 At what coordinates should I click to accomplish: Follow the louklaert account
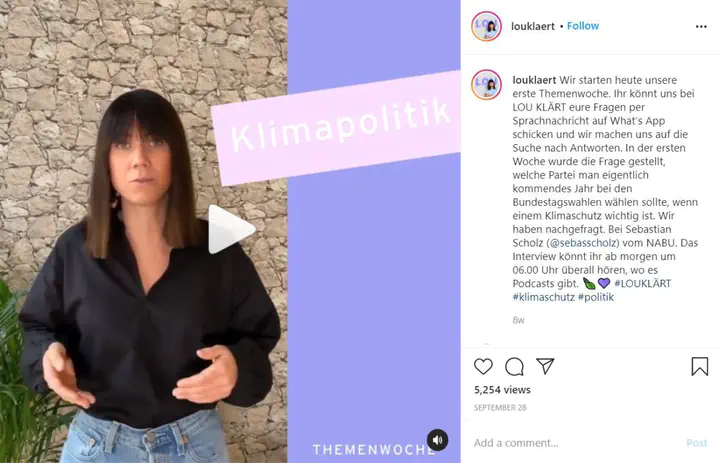tap(583, 26)
